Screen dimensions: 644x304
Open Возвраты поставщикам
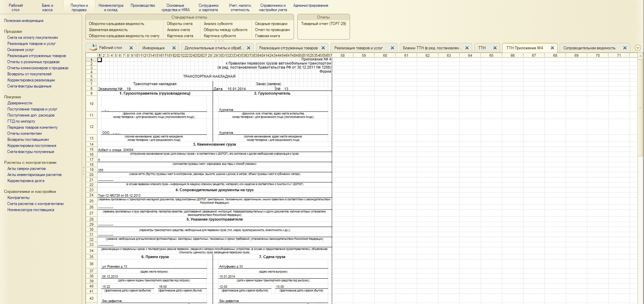28,140
